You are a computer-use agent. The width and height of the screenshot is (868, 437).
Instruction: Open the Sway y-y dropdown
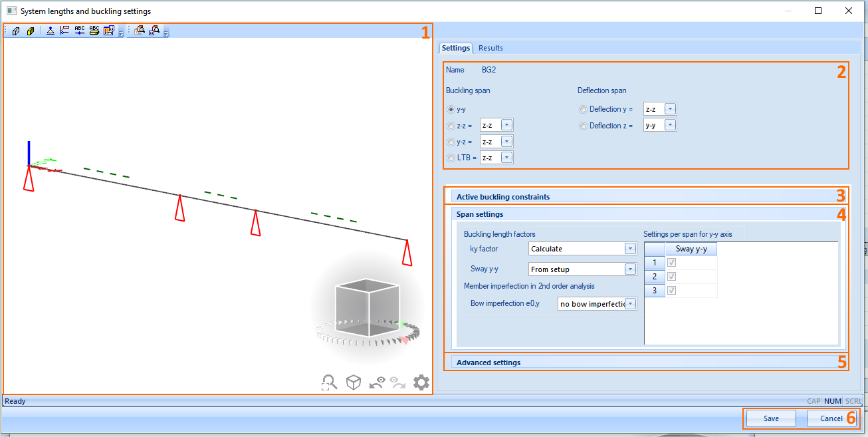630,269
